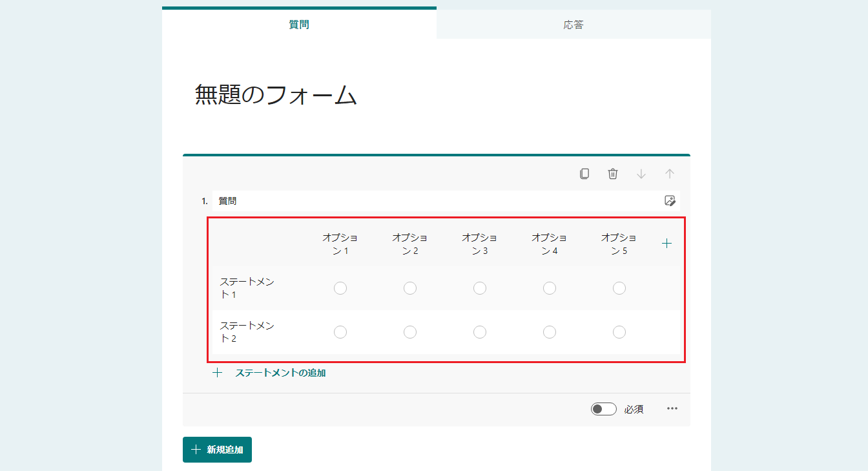868x471 pixels.
Task: Insert media using image icon
Action: [x=670, y=201]
